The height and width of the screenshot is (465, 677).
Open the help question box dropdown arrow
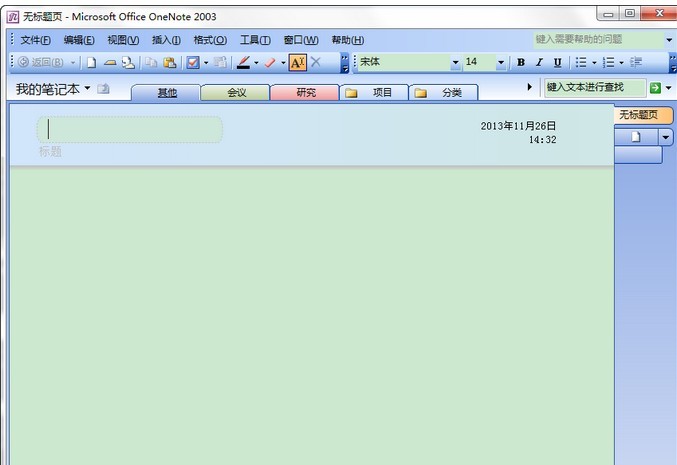tap(669, 40)
